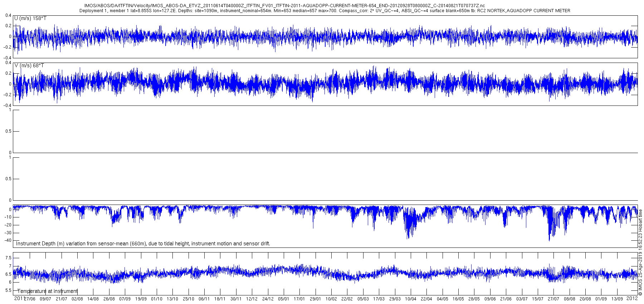Viewport: 644px width, 304px height.
Task: Select the '22/04' date tick label
Action: 426,299
